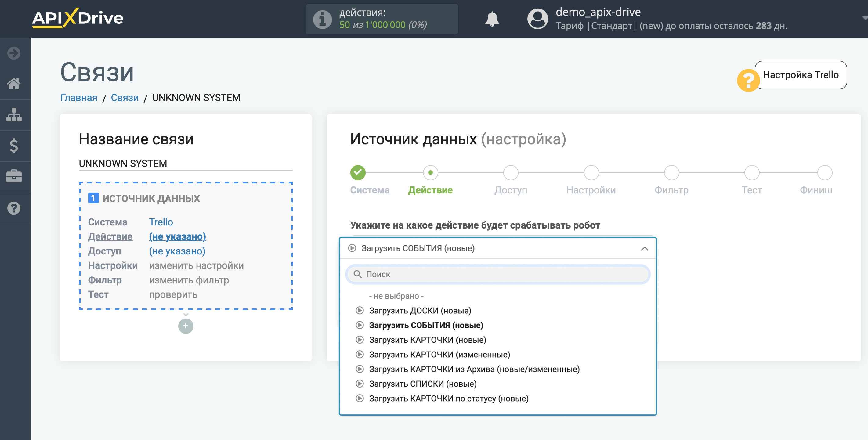Click Действие (не указано) link
Screen dimensions: 868x440
pyautogui.click(x=178, y=236)
